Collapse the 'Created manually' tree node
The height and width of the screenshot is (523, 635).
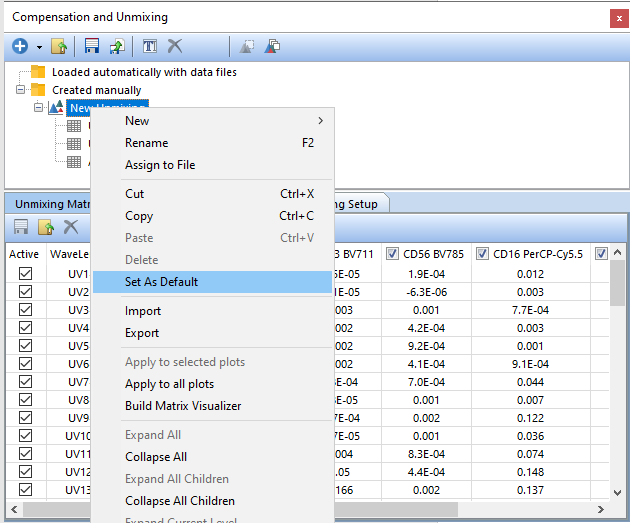click(20, 89)
